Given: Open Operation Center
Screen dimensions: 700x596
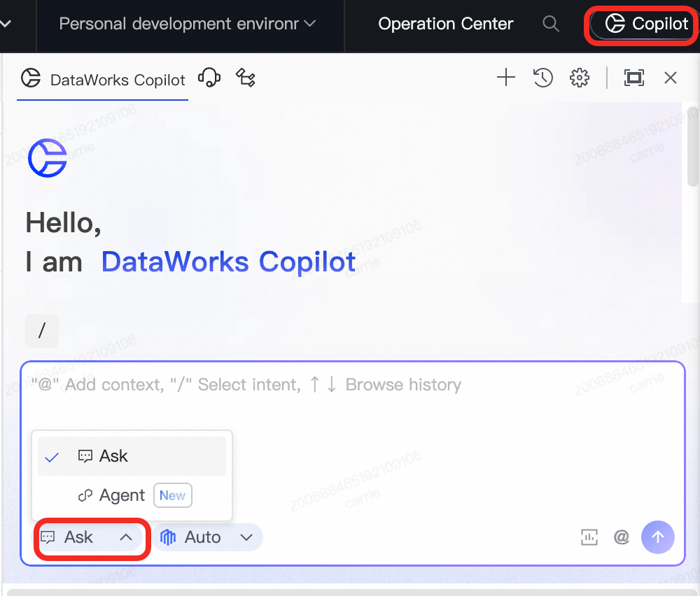Looking at the screenshot, I should 445,24.
